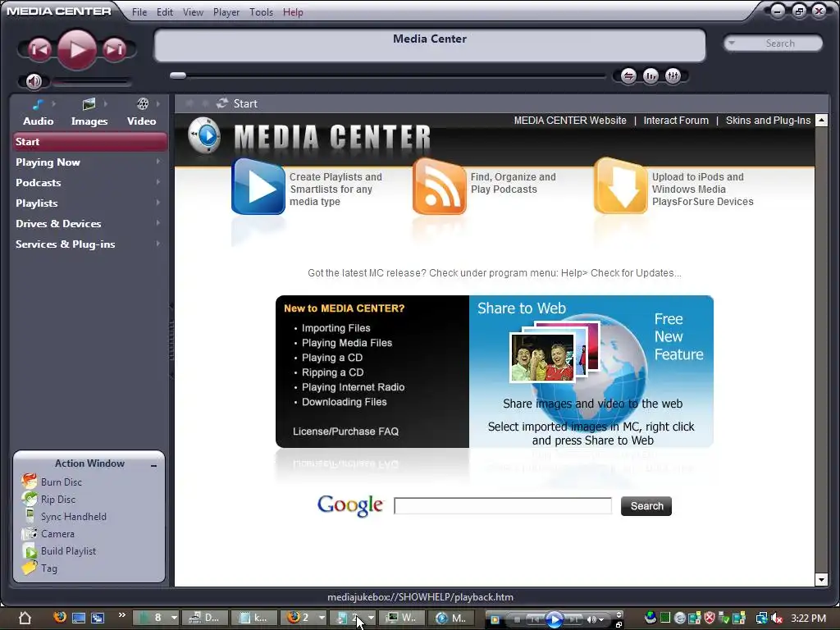Image resolution: width=840 pixels, height=630 pixels.
Task: Click the volume slider bar
Action: (92, 82)
